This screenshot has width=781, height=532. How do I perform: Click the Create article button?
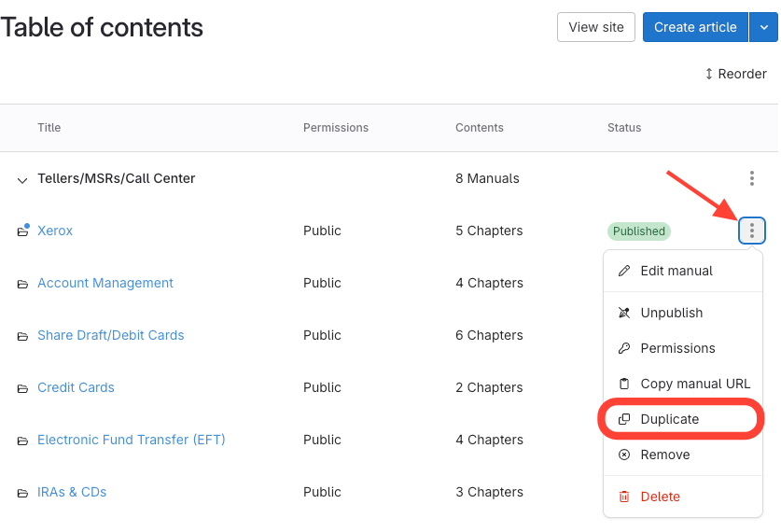tap(694, 27)
